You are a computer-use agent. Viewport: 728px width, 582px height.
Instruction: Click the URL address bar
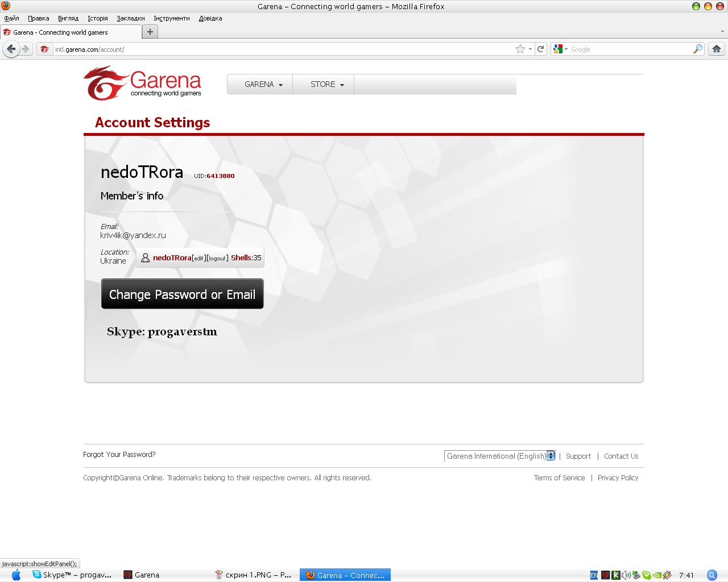click(x=283, y=49)
